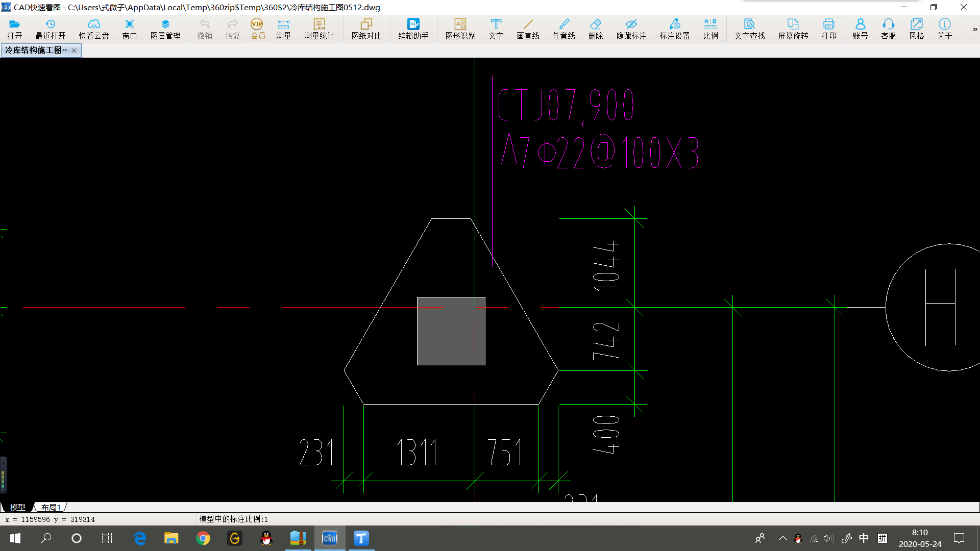980x551 pixels.
Task: Click the gray square column in drawing
Action: (x=451, y=331)
